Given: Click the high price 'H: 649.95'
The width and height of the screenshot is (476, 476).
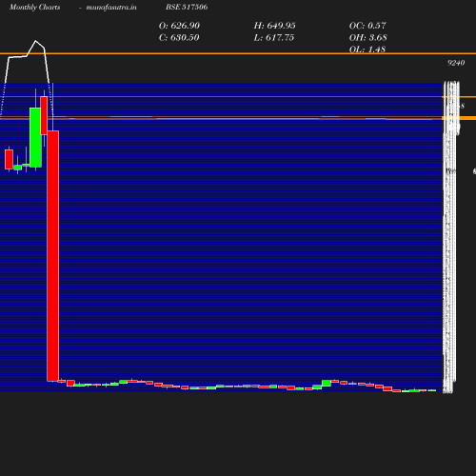Looking at the screenshot, I should (275, 26).
